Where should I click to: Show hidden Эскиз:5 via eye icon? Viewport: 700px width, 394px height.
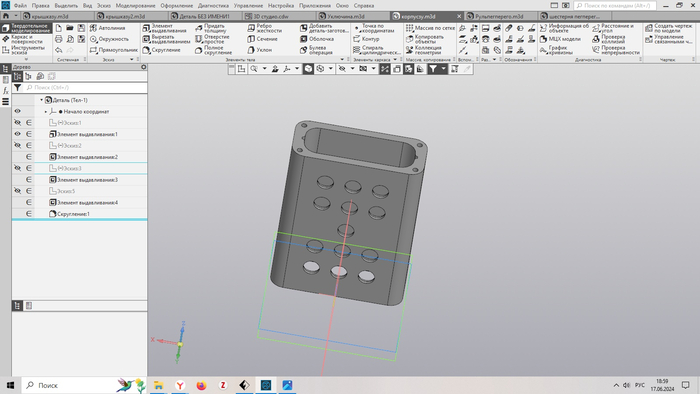tap(17, 191)
